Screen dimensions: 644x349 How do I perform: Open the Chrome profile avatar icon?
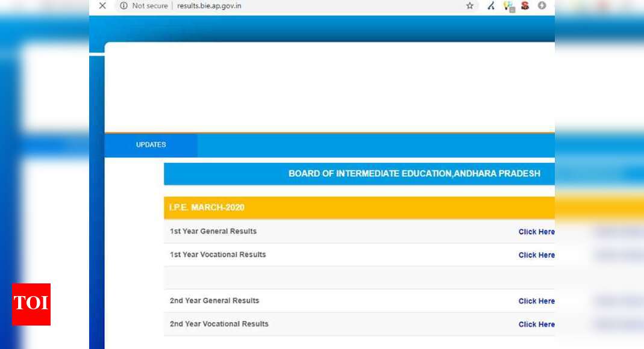[x=540, y=6]
